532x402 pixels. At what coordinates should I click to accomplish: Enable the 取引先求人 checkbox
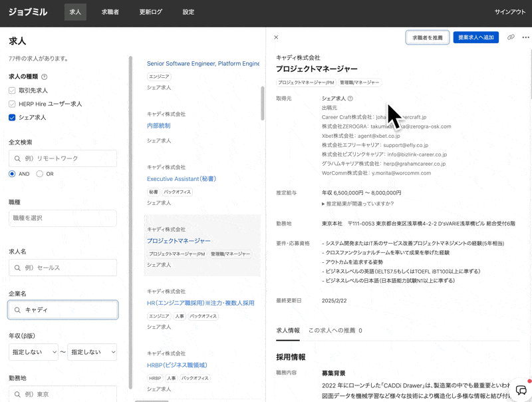(x=12, y=91)
